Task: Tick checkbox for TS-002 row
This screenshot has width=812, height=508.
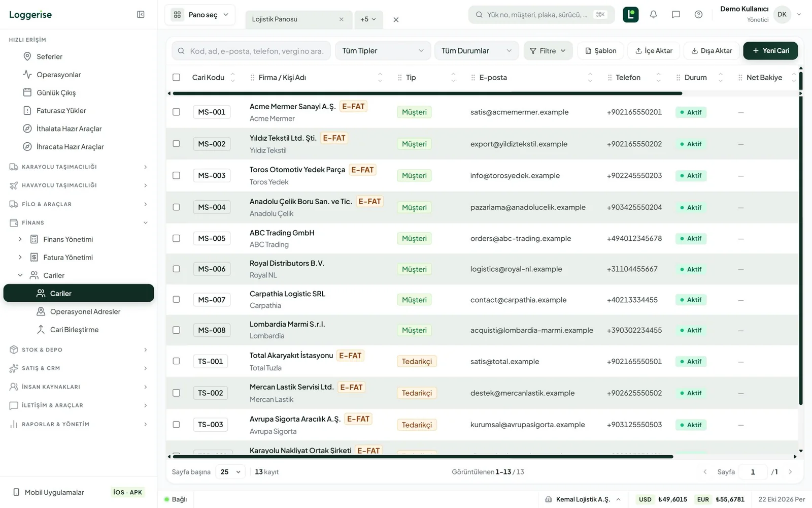Action: 176,393
